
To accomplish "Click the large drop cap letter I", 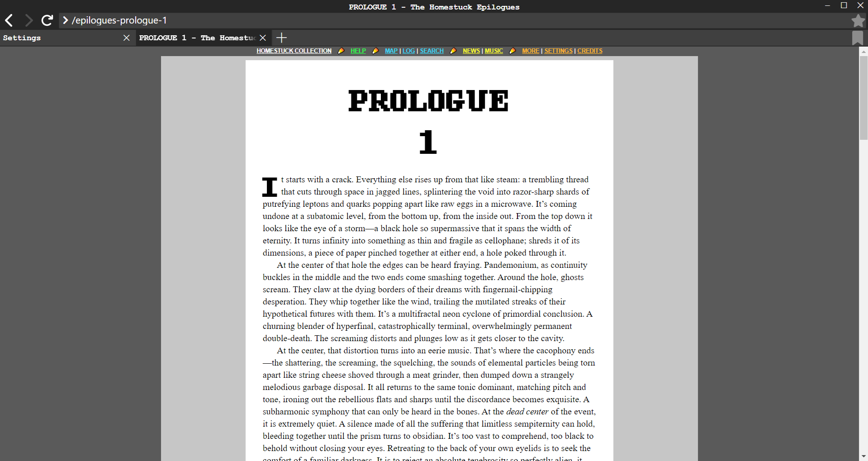I will click(x=270, y=187).
